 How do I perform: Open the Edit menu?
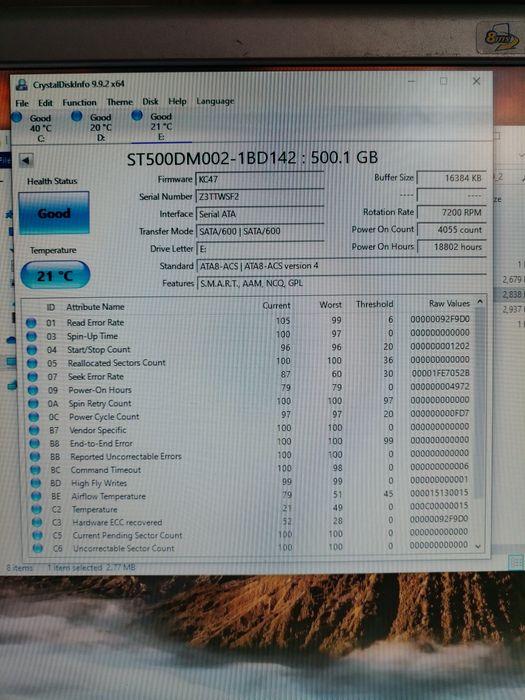(x=45, y=103)
